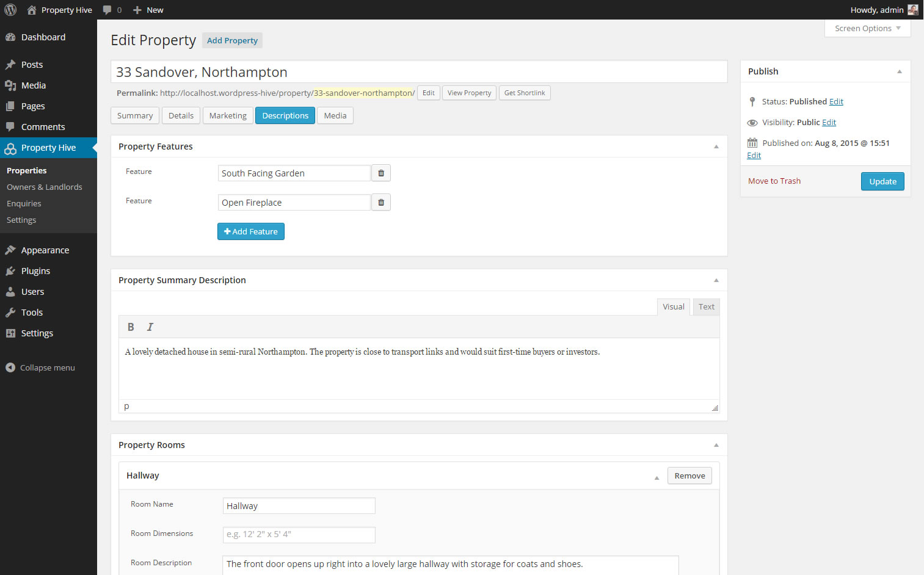Toggle italic formatting in summary editor
The image size is (924, 575).
click(150, 327)
